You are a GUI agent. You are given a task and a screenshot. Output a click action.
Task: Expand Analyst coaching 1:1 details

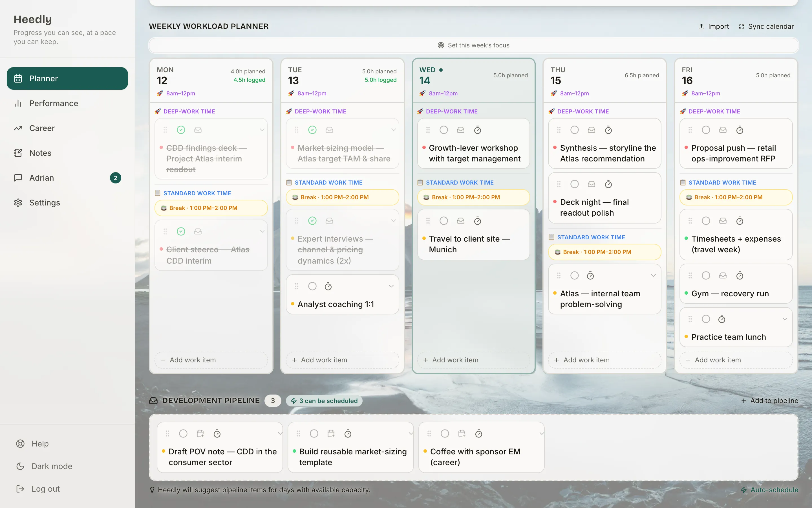pyautogui.click(x=391, y=286)
